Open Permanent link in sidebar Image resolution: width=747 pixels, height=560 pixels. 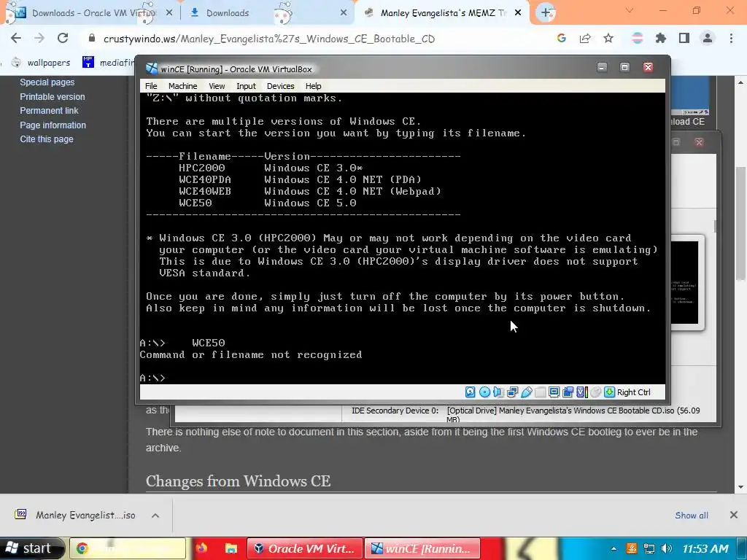(x=49, y=111)
